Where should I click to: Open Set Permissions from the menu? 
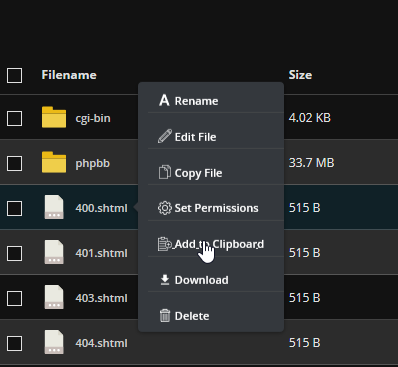pos(216,208)
